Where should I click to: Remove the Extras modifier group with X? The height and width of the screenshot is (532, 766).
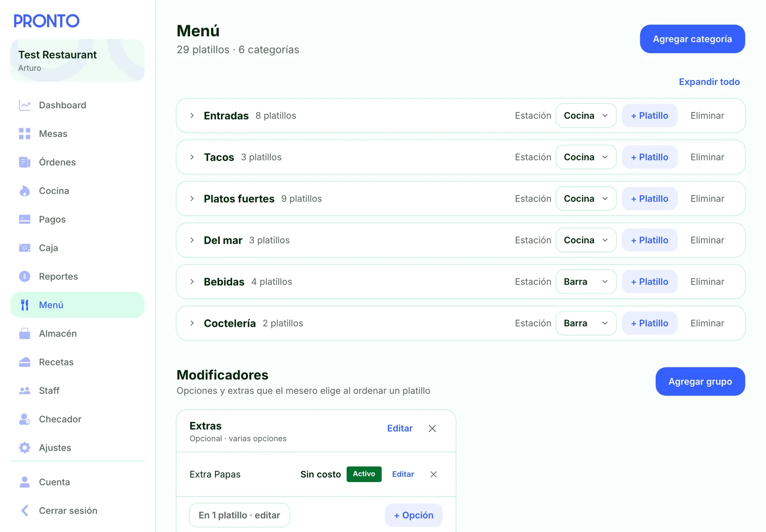pyautogui.click(x=432, y=428)
